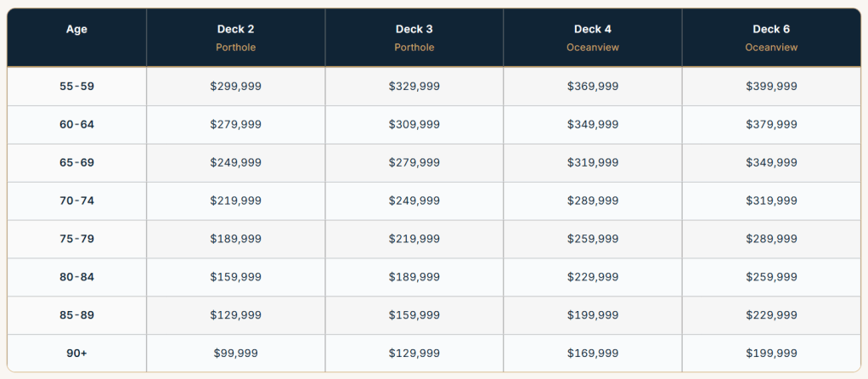This screenshot has width=868, height=379.
Task: Click the 55-59 age row label
Action: coord(76,86)
